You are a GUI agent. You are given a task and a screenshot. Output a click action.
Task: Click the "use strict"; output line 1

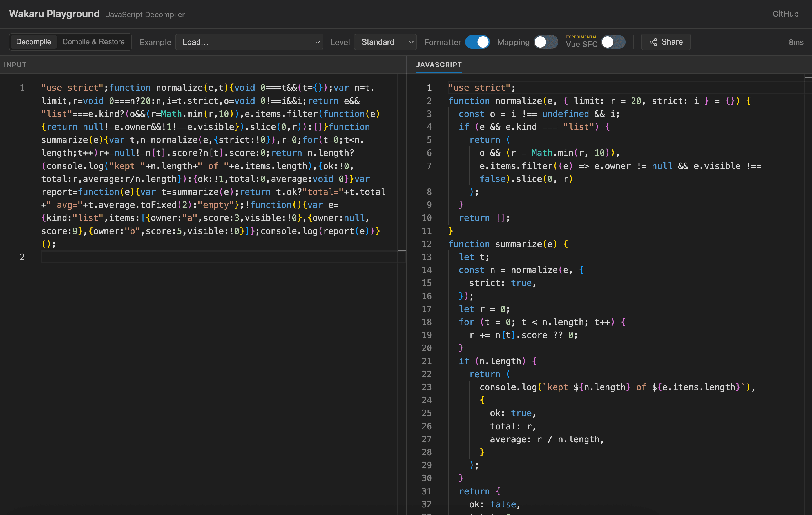482,88
